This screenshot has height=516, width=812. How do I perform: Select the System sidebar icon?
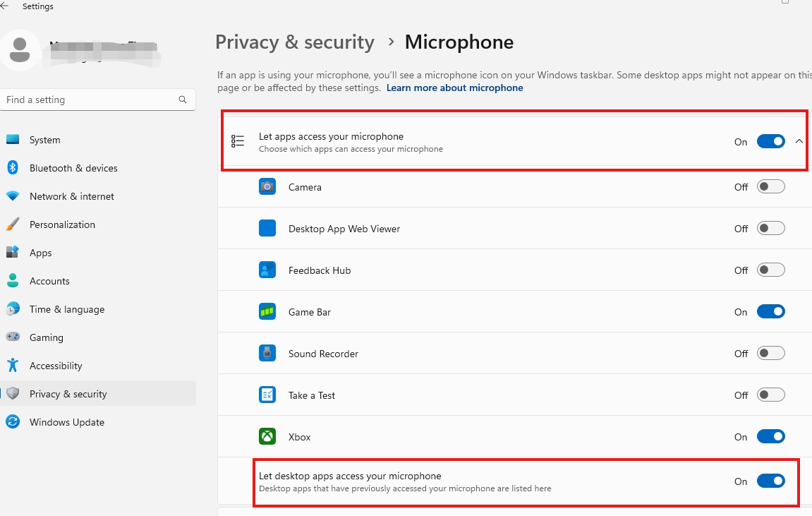click(16, 140)
